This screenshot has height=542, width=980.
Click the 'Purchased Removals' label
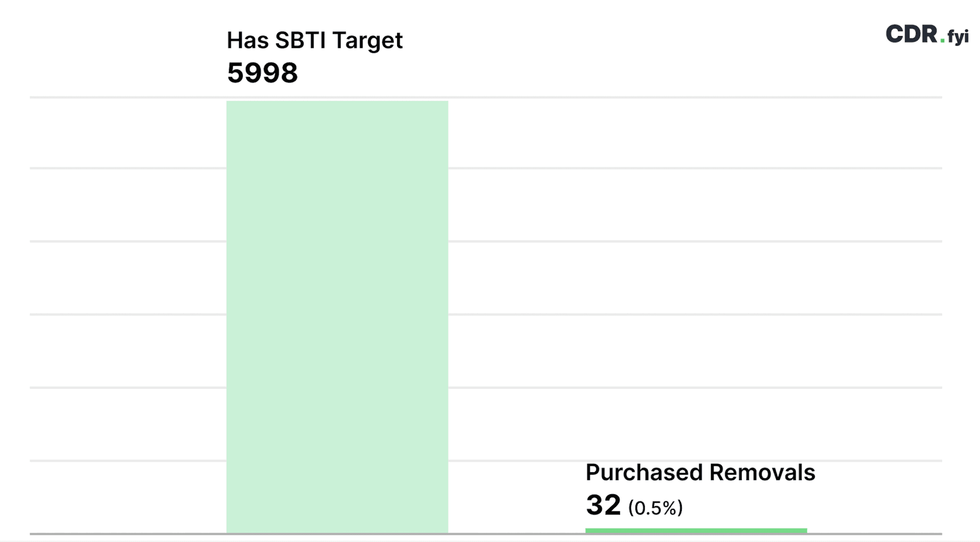700,473
